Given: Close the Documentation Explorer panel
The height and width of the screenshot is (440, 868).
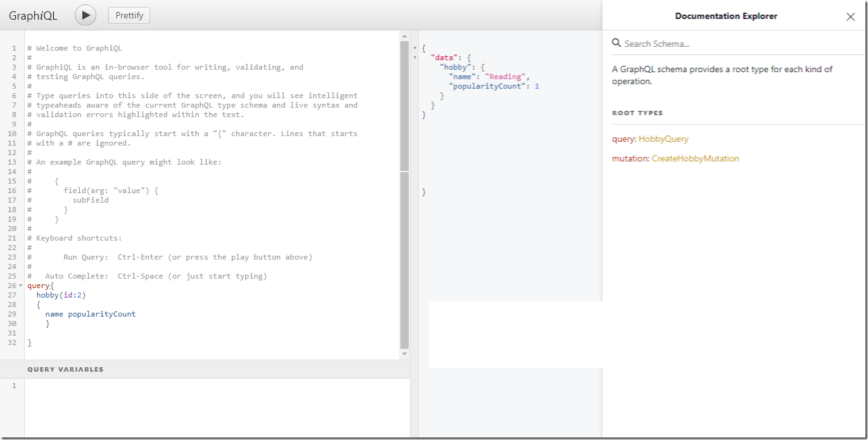Looking at the screenshot, I should [850, 17].
